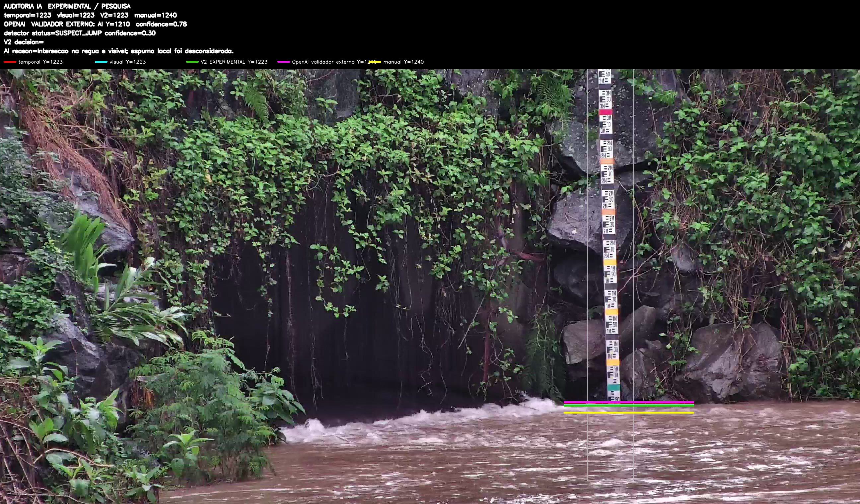Click the cyan visual legend swatch
This screenshot has height=504, width=860.
click(x=101, y=62)
